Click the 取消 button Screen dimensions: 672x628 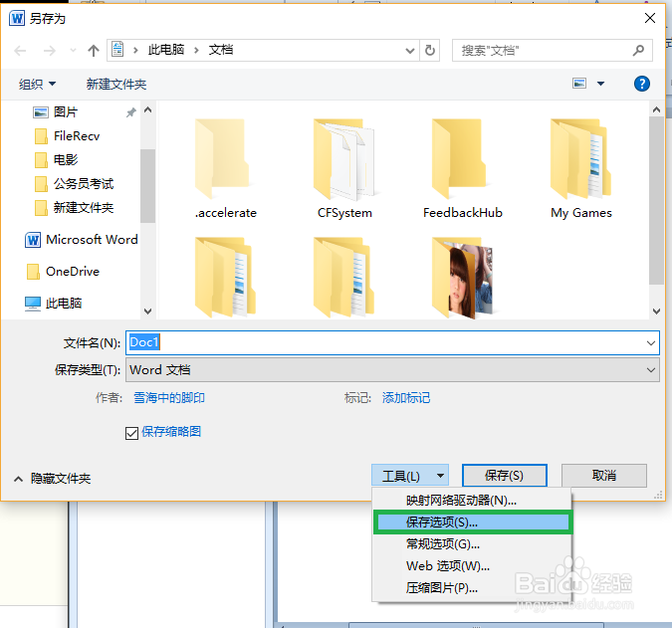coord(604,475)
